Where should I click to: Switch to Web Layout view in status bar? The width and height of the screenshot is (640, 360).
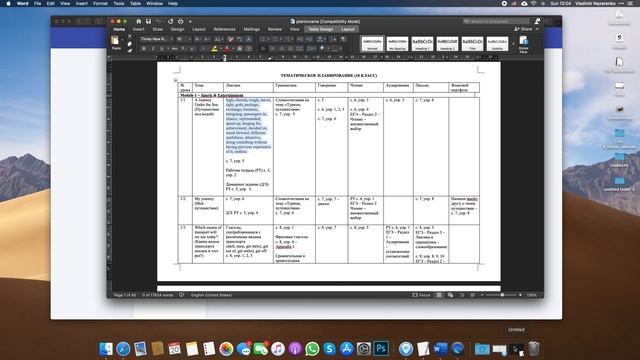(x=450, y=295)
